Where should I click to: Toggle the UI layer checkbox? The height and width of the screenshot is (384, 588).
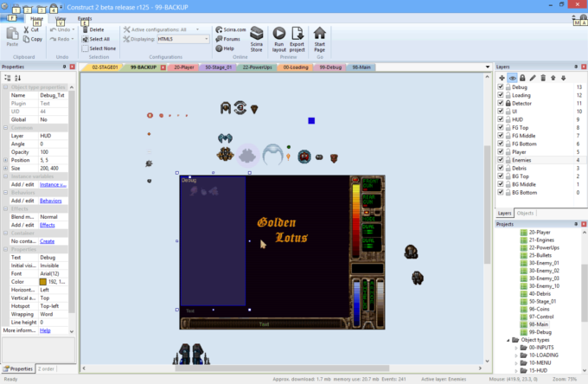[501, 112]
